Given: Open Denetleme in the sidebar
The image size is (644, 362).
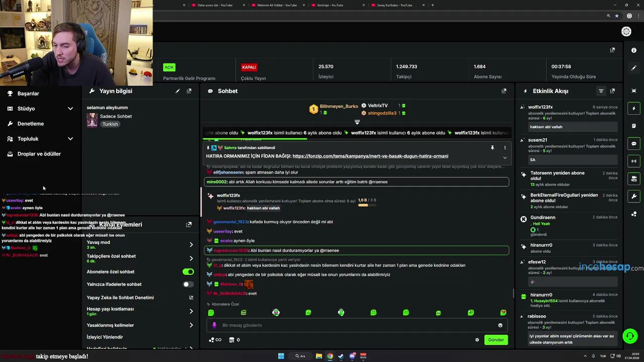Looking at the screenshot, I should tap(31, 124).
